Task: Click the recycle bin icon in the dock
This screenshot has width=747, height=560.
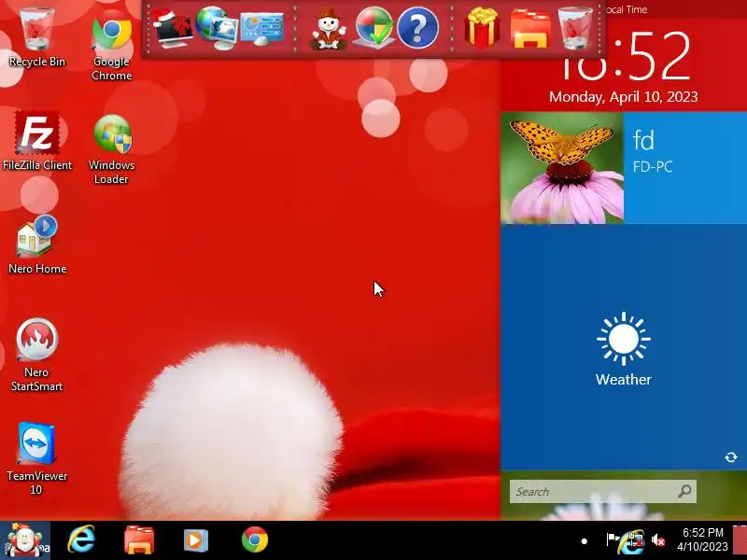Action: click(574, 28)
